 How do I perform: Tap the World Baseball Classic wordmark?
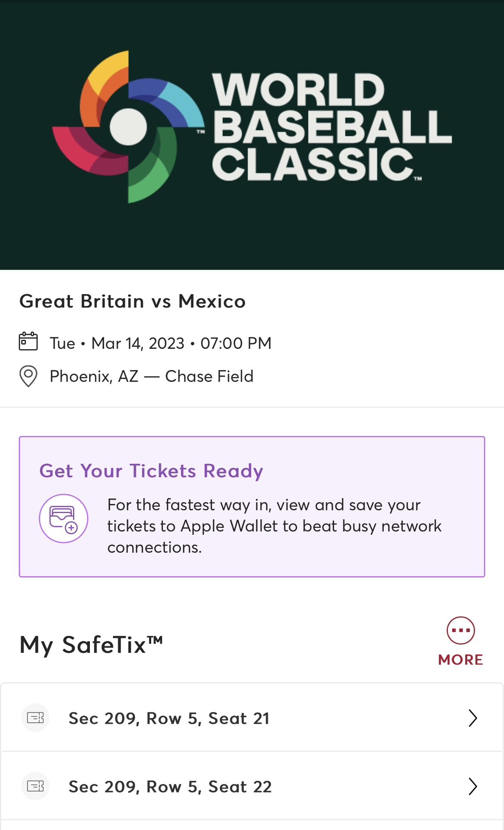pyautogui.click(x=332, y=127)
